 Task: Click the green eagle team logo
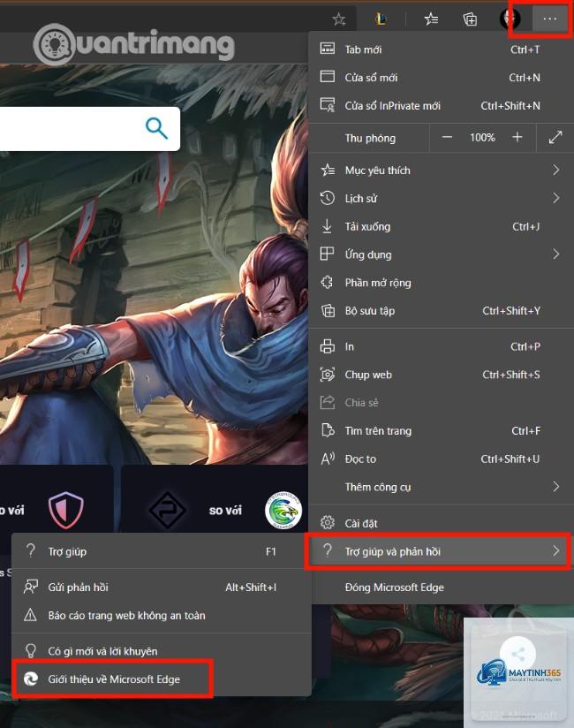[283, 511]
